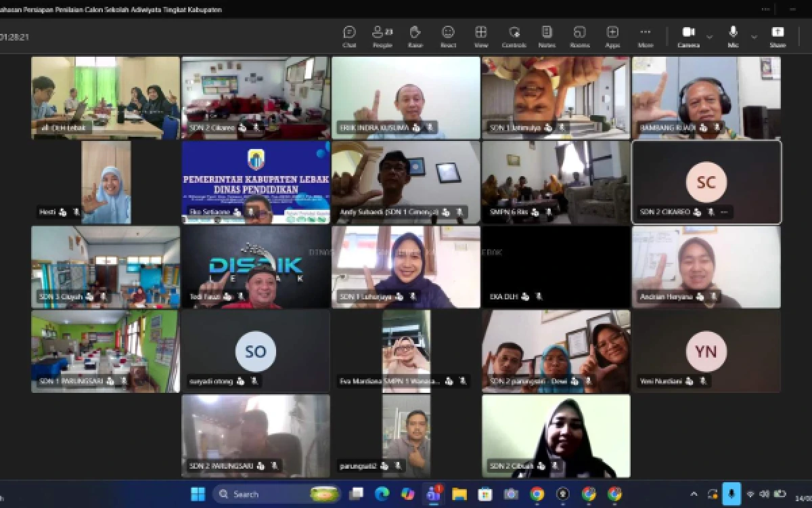Expand the Camera options chevron
Image resolution: width=812 pixels, height=508 pixels.
[709, 37]
